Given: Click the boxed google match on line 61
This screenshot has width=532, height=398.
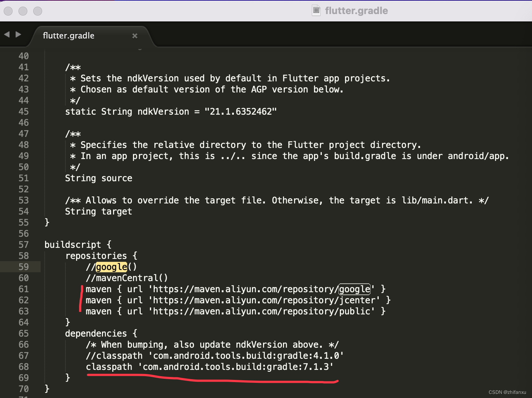Looking at the screenshot, I should (x=354, y=289).
